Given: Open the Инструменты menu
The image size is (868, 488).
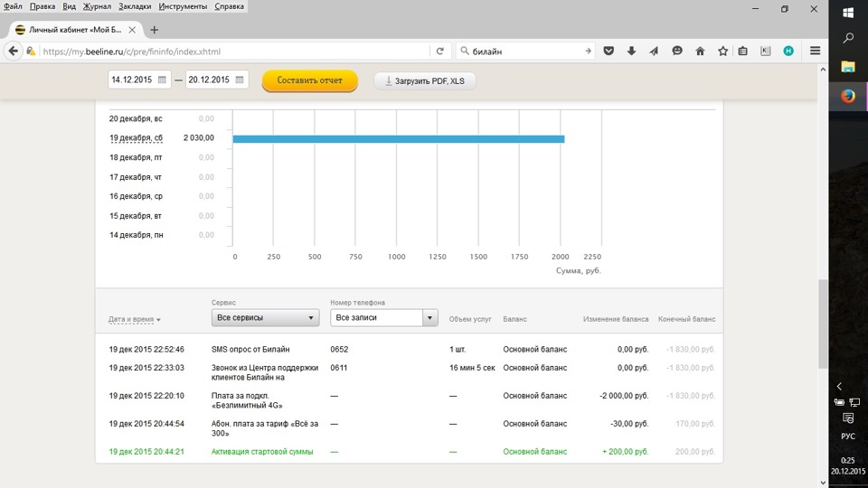Looking at the screenshot, I should click(183, 6).
